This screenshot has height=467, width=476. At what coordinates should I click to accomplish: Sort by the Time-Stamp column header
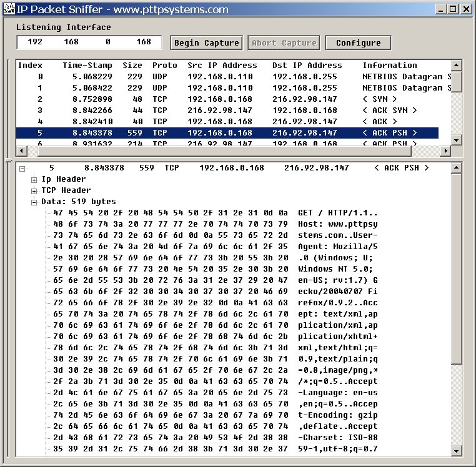point(87,66)
